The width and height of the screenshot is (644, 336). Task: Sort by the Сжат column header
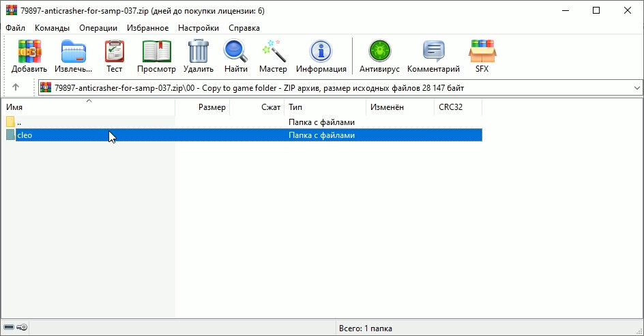coord(257,107)
